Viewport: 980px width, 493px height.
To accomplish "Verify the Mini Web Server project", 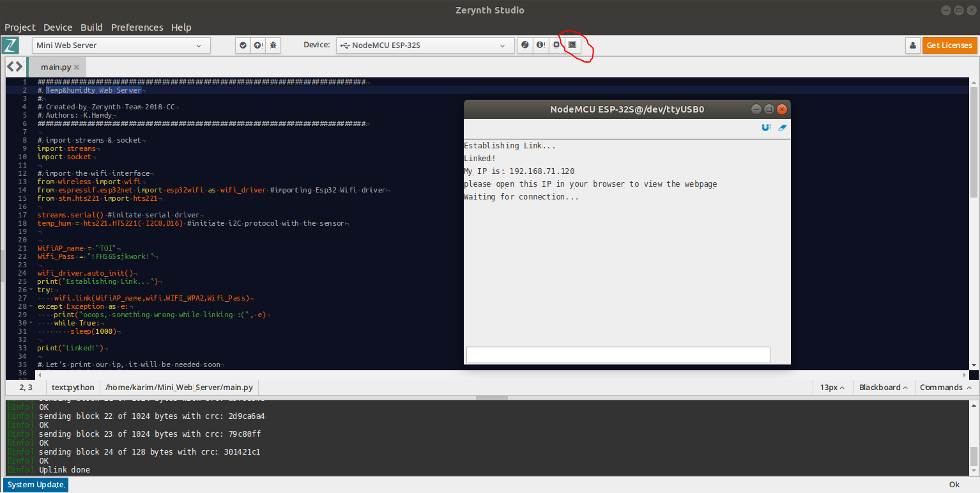I will (243, 45).
